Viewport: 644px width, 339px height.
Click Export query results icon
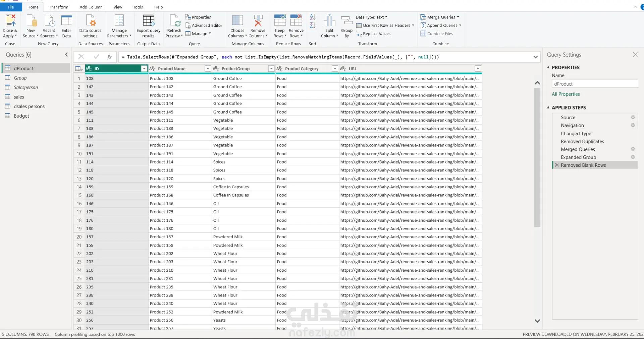tap(149, 20)
